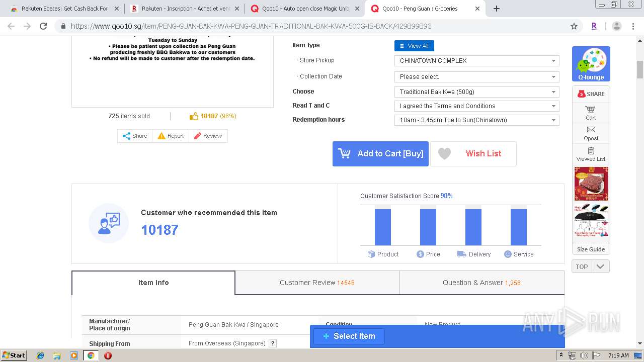Click the Service label icon
Screen dimensions: 644x362
[508, 254]
